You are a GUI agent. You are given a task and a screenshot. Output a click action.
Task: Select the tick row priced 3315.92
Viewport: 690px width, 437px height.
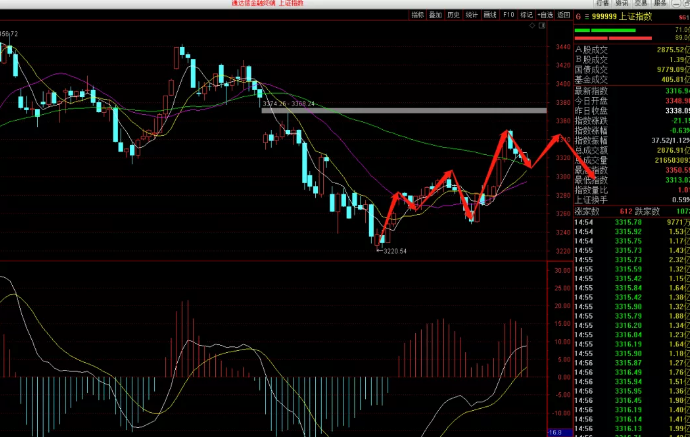point(632,231)
